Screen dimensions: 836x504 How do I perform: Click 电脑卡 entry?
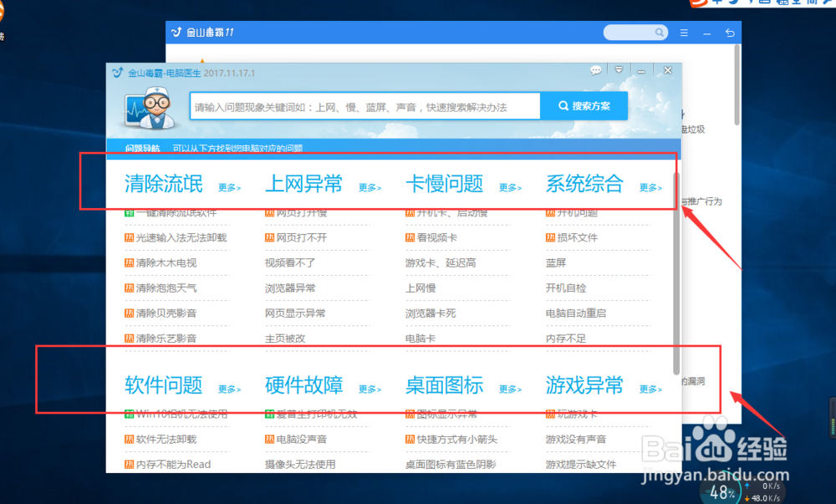tap(421, 338)
